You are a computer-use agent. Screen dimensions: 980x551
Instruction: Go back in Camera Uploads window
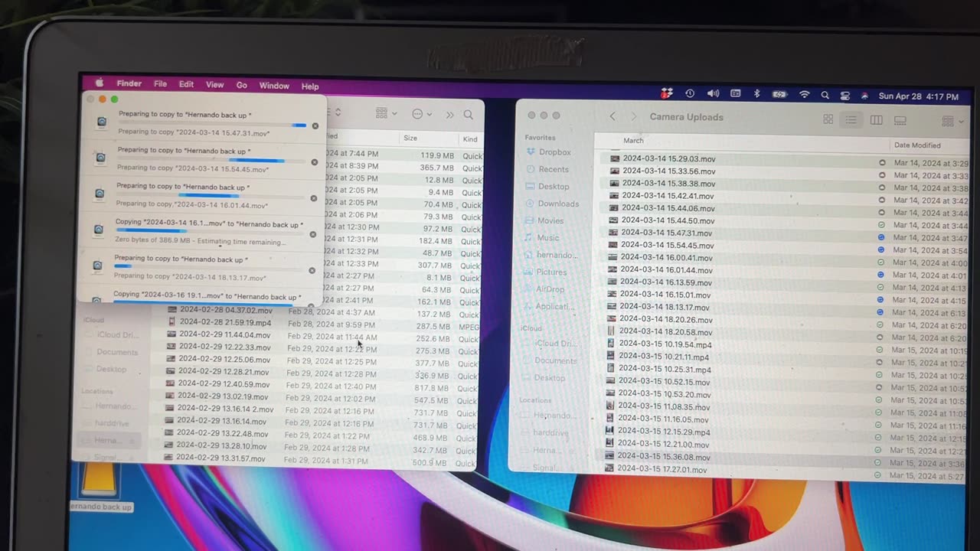[612, 116]
